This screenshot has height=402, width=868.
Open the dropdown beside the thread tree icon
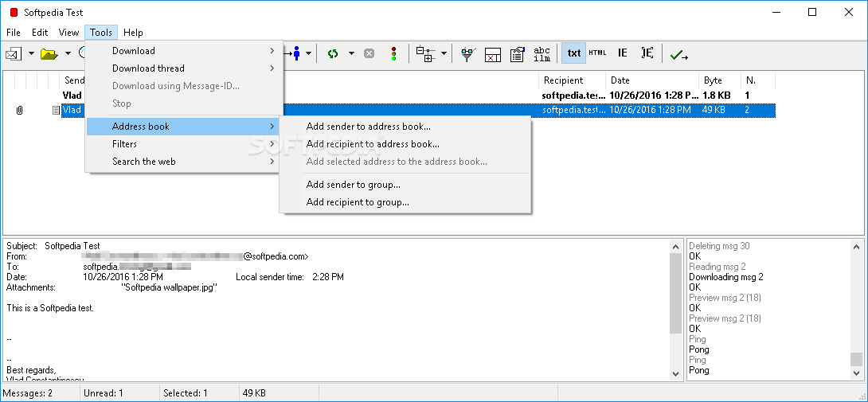[444, 53]
